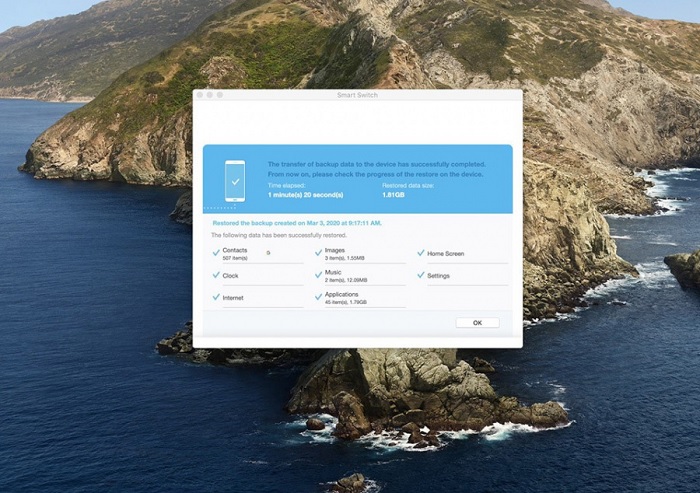Screen dimensions: 700x493
Task: Click the Home Screen checkmark icon
Action: click(x=421, y=253)
